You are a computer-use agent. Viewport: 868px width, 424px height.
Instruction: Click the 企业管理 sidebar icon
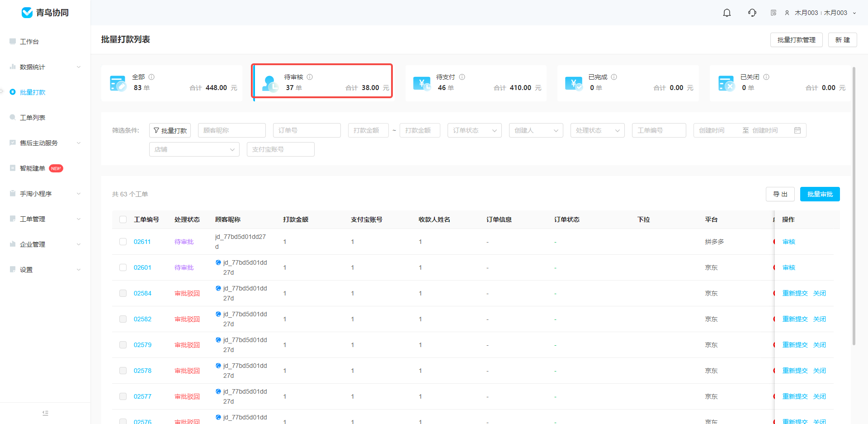(x=13, y=244)
